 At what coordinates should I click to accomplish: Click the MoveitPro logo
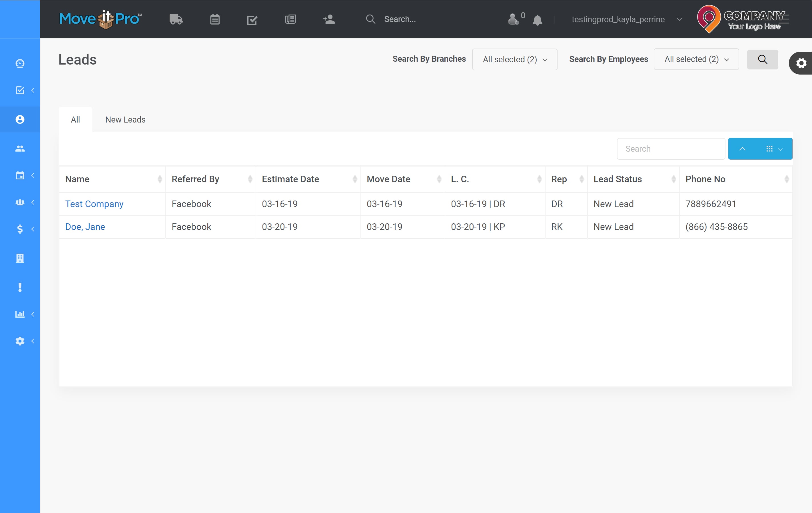pyautogui.click(x=100, y=19)
